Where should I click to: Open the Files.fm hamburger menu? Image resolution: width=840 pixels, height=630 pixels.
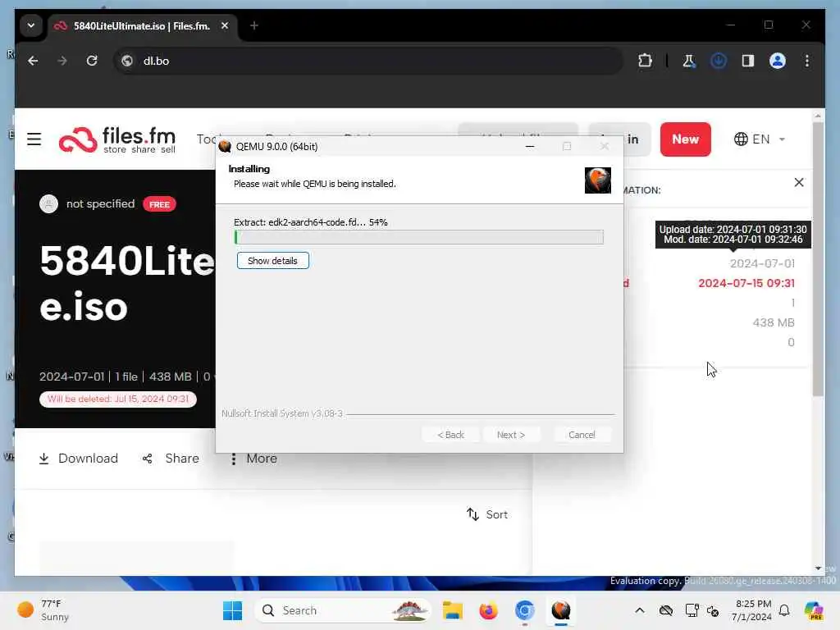[34, 139]
